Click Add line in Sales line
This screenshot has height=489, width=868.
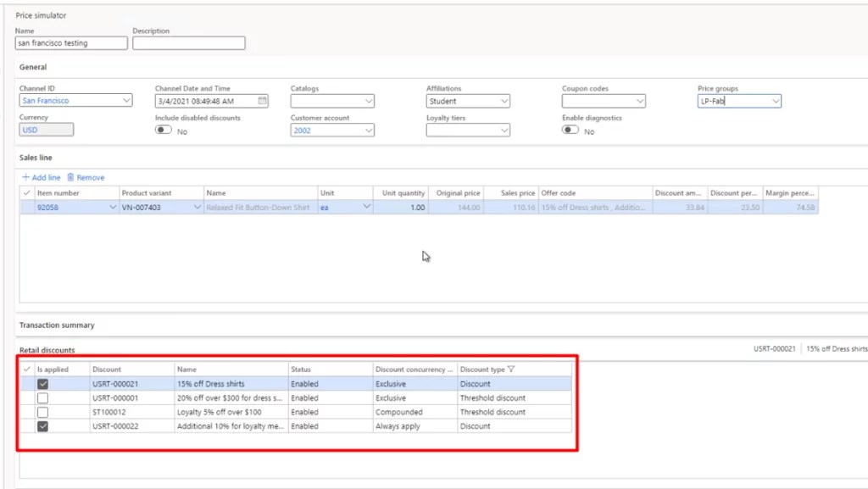(41, 178)
